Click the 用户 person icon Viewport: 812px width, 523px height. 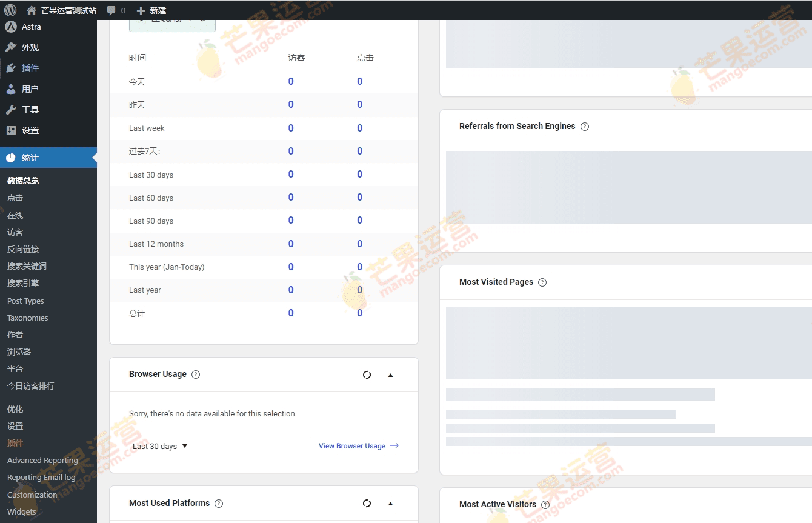tap(11, 88)
